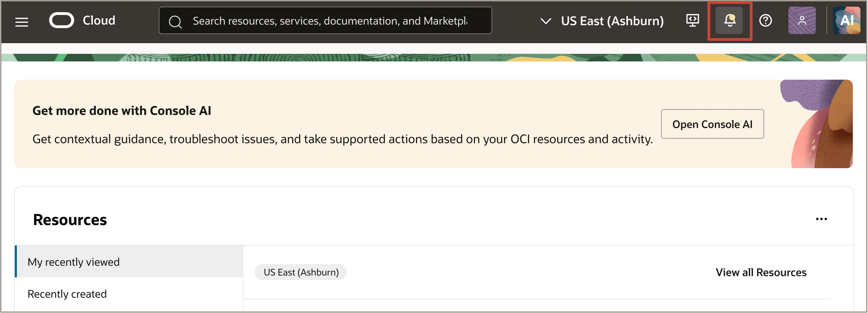Launch the AI assistant icon
This screenshot has width=868, height=313.
coord(847,21)
